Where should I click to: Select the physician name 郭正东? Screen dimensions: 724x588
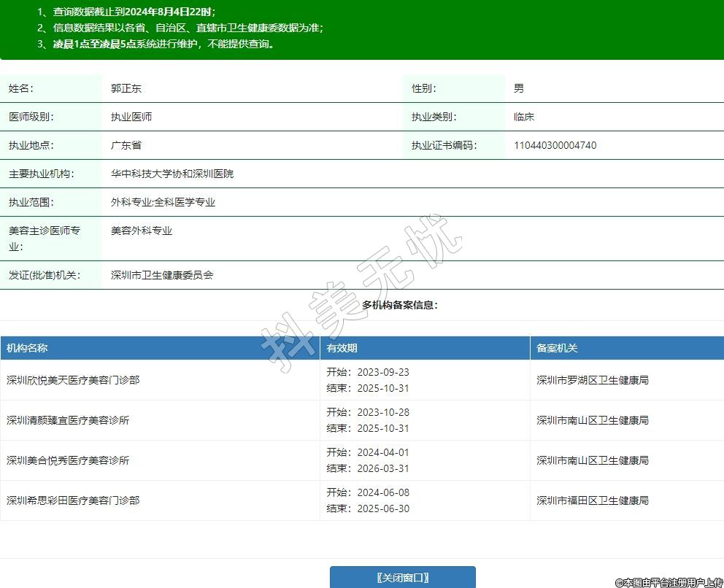(126, 88)
